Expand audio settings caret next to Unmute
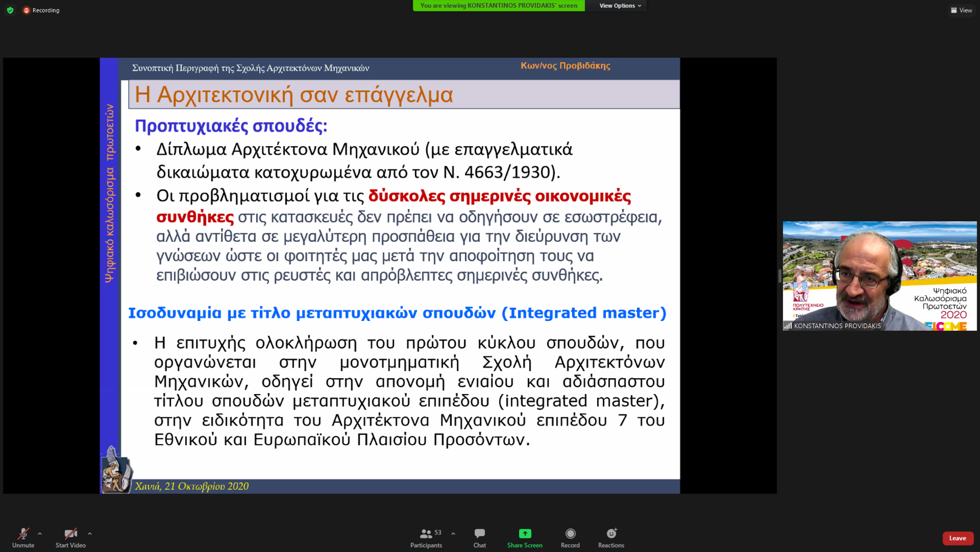The image size is (980, 552). pyautogui.click(x=40, y=533)
